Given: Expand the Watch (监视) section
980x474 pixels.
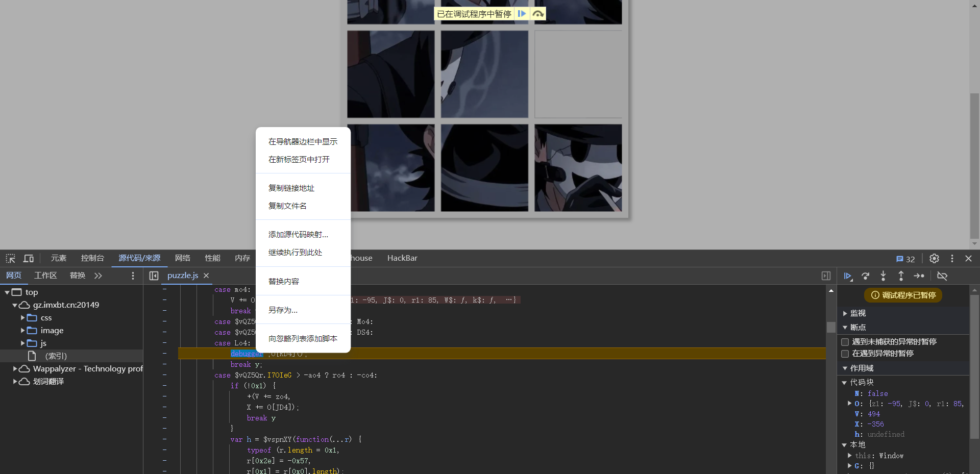Looking at the screenshot, I should 845,313.
